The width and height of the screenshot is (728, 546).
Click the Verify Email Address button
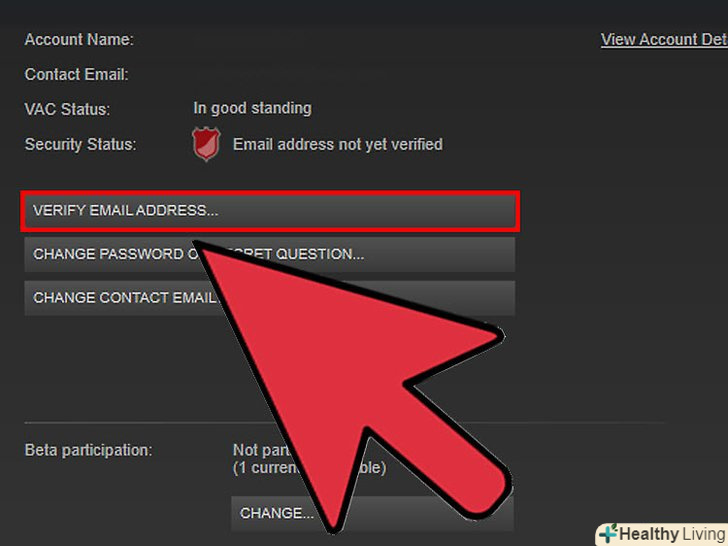[x=270, y=211]
